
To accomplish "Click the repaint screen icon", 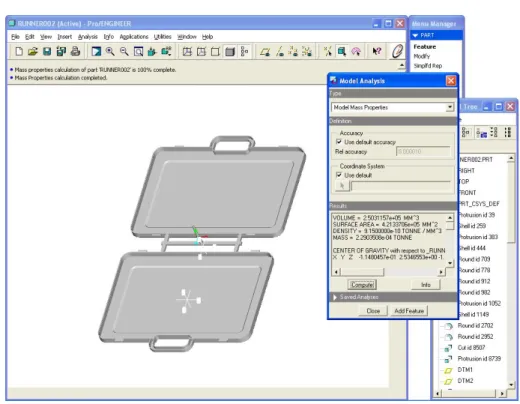I will click(96, 51).
